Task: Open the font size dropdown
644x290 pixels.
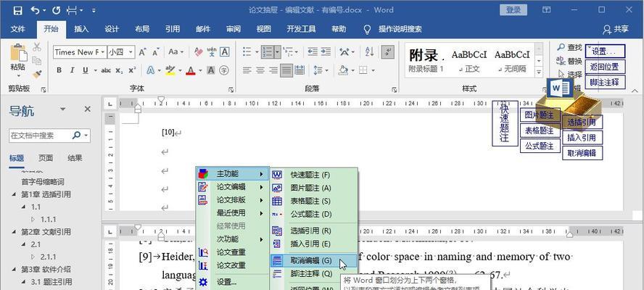Action: [131, 52]
